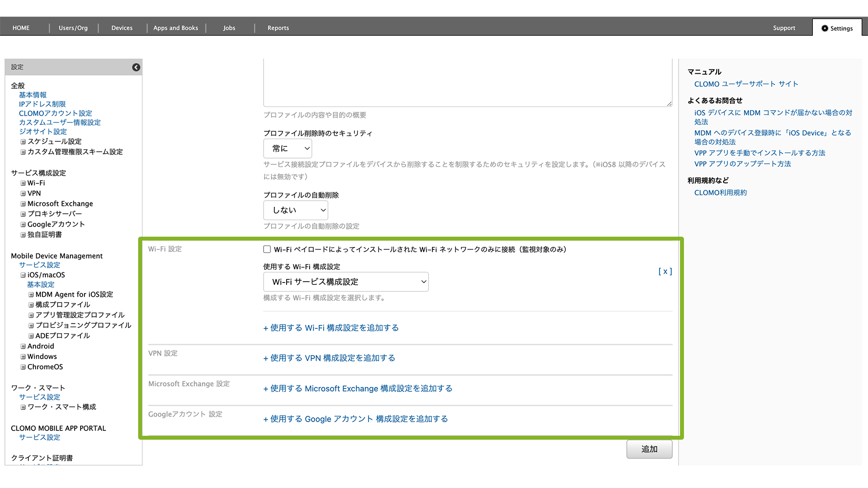Image resolution: width=868 pixels, height=488 pixels.
Task: Collapse the iOS/macOS tree node
Action: pos(23,275)
